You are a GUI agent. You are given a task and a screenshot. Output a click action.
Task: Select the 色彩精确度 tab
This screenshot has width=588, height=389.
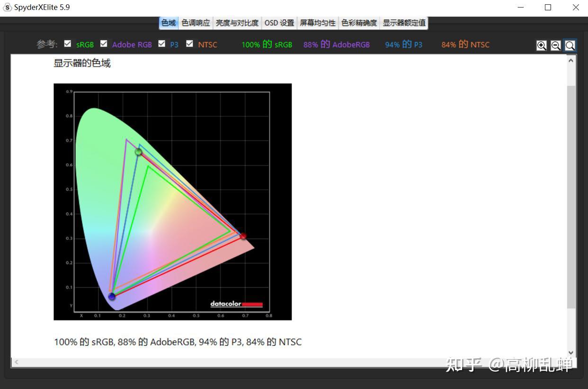point(359,23)
